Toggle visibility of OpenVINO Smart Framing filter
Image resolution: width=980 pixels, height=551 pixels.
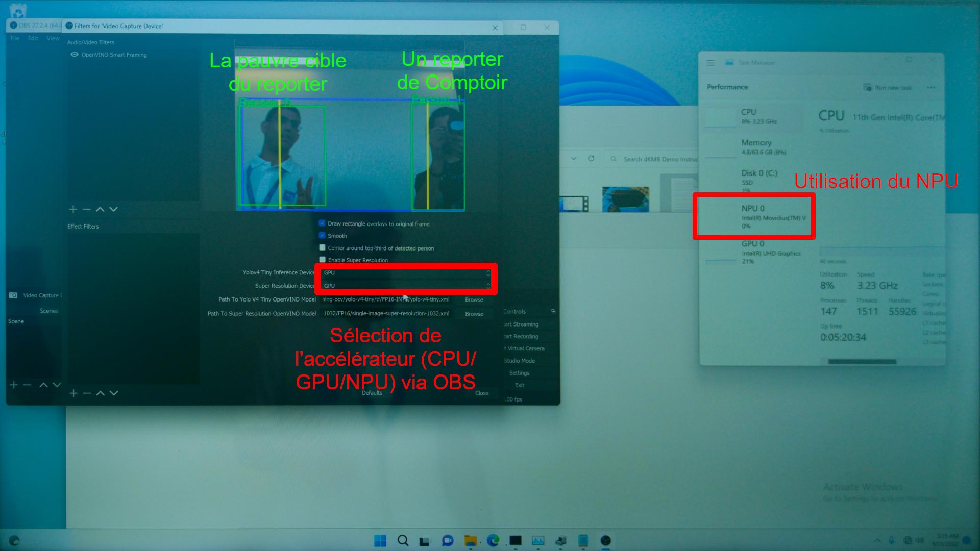75,55
